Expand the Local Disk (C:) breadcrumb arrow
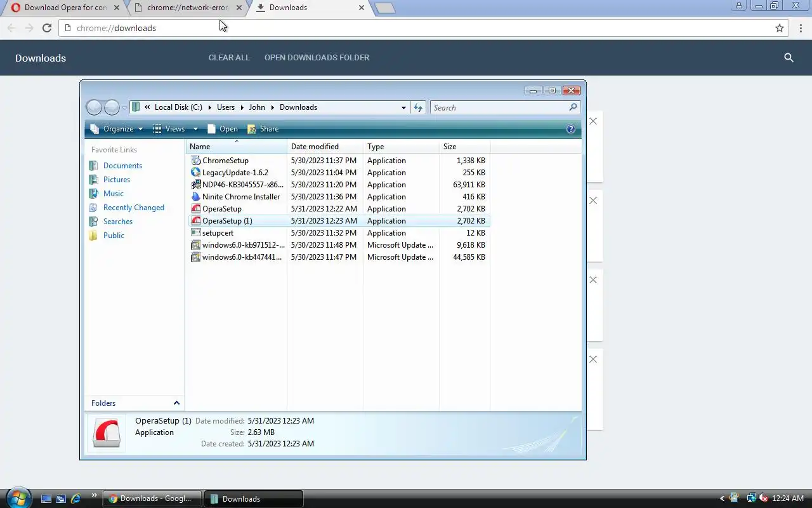Image resolution: width=812 pixels, height=508 pixels. tap(209, 107)
